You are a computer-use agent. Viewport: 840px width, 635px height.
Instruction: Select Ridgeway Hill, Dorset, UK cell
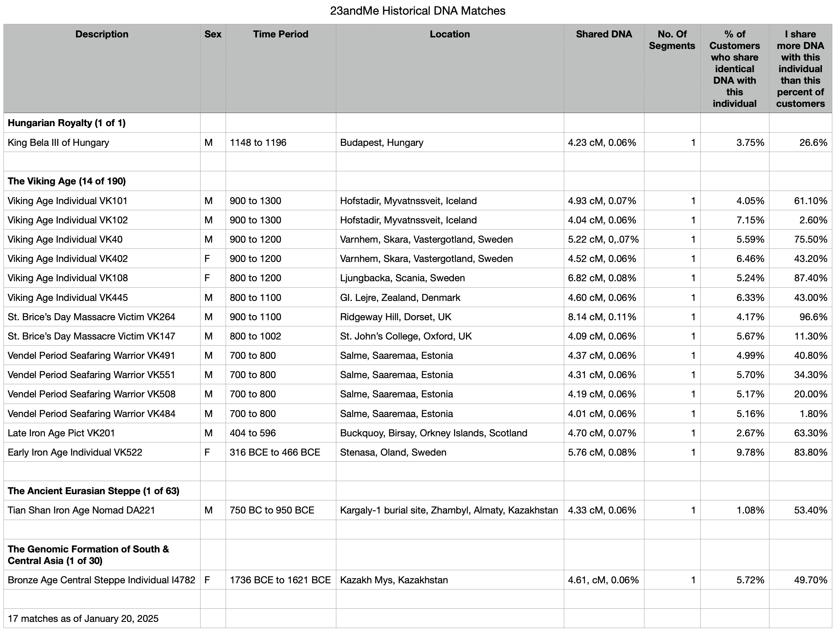point(395,317)
